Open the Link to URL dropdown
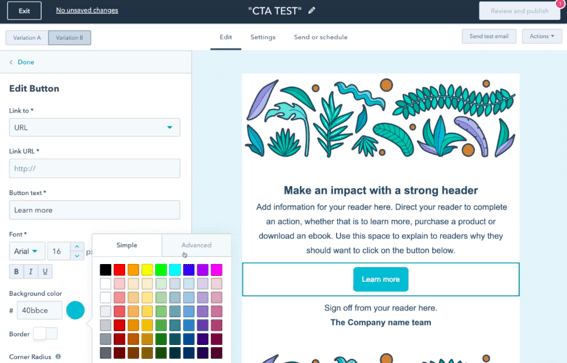Viewport: 567px width, 363px height. [94, 127]
